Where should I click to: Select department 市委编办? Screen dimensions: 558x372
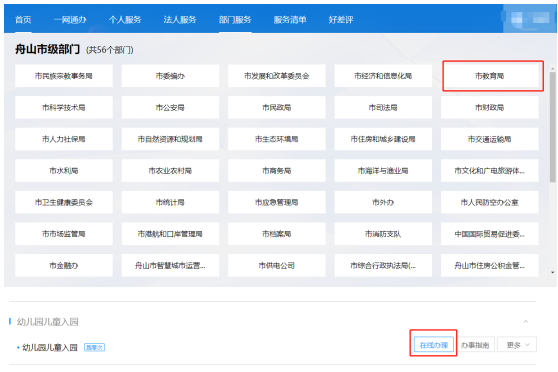click(170, 76)
